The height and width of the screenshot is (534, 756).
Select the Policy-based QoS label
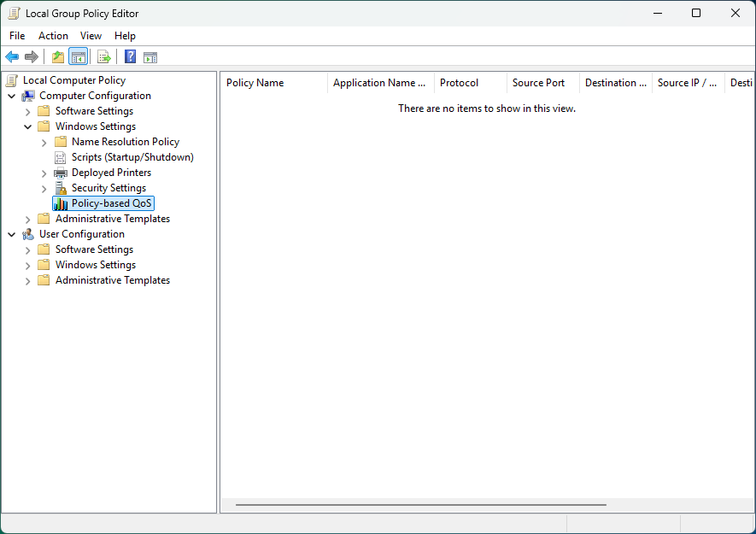point(111,203)
